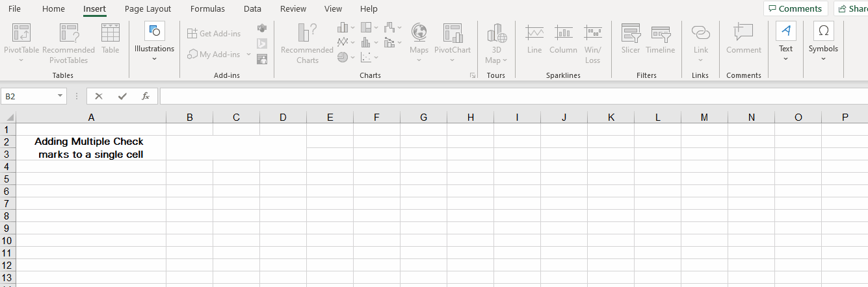Switch to the Review tab
Screen dimensions: 868x287
click(x=293, y=9)
